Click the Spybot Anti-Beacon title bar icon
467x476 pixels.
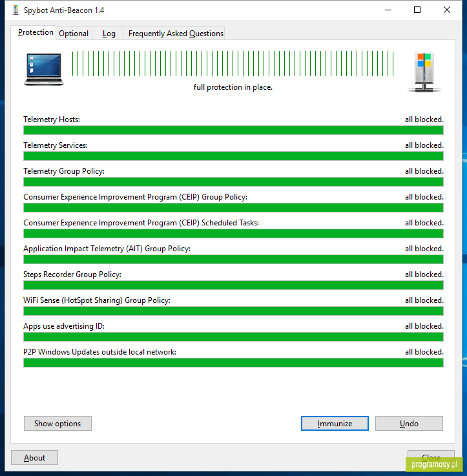pyautogui.click(x=16, y=10)
